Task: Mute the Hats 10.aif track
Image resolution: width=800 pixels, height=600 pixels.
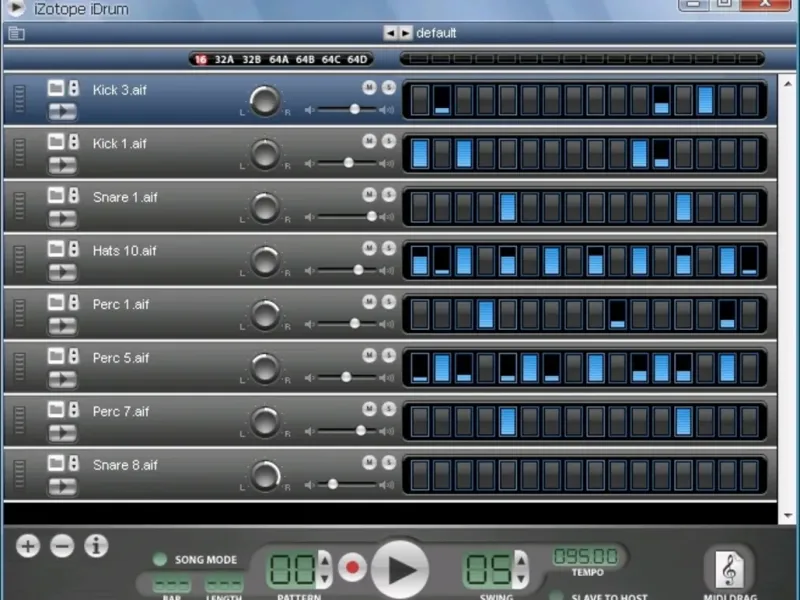Action: click(x=369, y=248)
